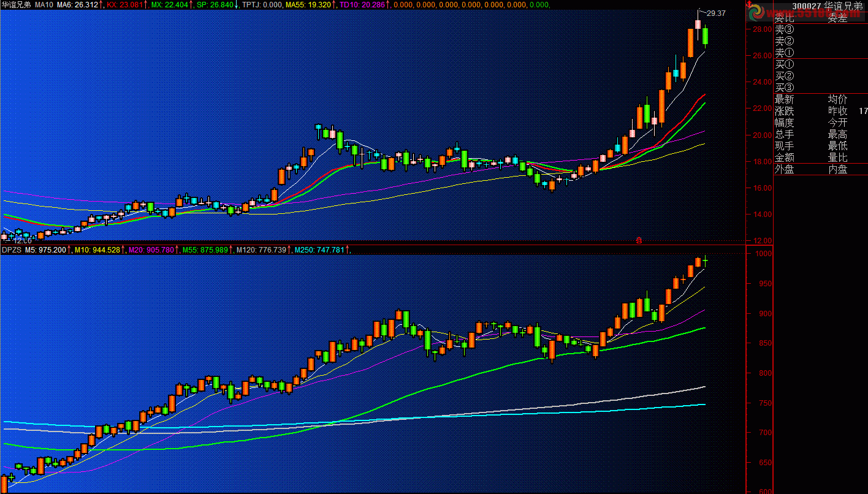Click the 内盘 inner volume label
Image resolution: width=868 pixels, height=494 pixels.
click(x=837, y=169)
